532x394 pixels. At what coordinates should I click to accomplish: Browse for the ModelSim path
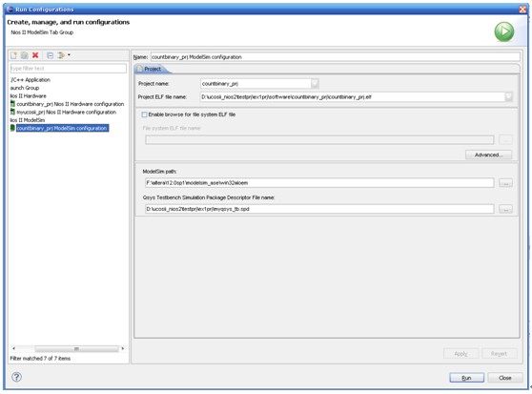[x=505, y=183]
